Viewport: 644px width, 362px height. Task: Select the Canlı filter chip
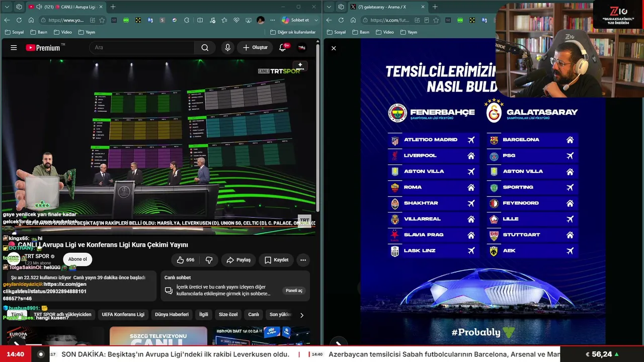tap(254, 315)
